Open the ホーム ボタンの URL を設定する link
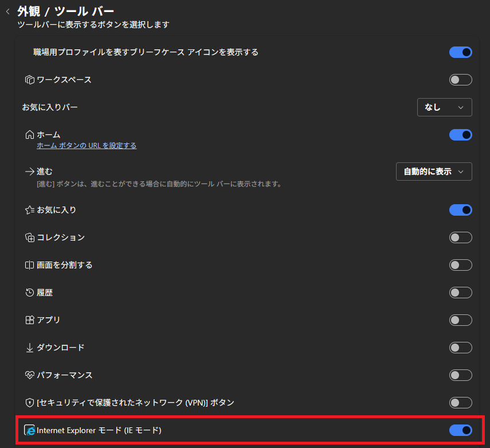Screen dimensions: 490x448 coord(87,146)
